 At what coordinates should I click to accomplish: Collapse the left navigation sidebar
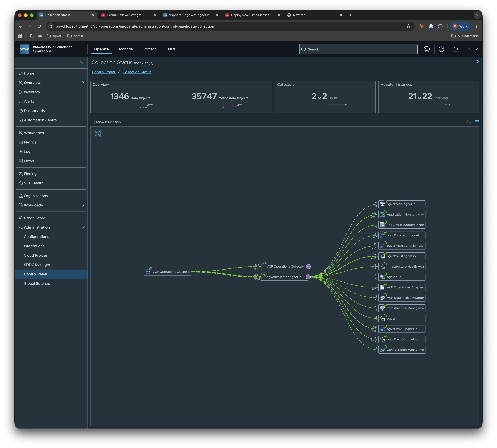pyautogui.click(x=81, y=63)
